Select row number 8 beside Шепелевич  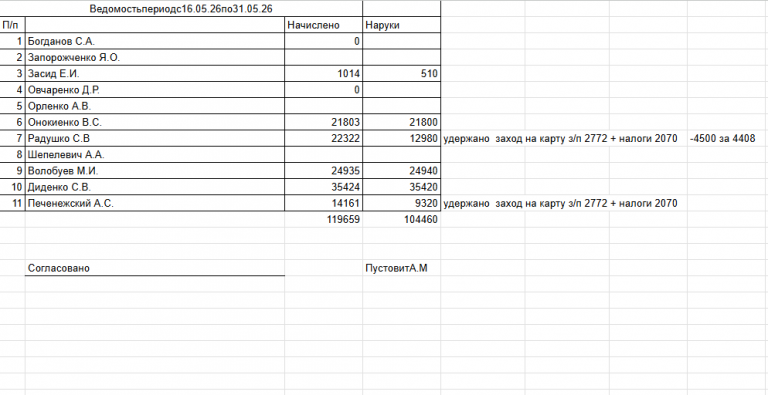12,155
